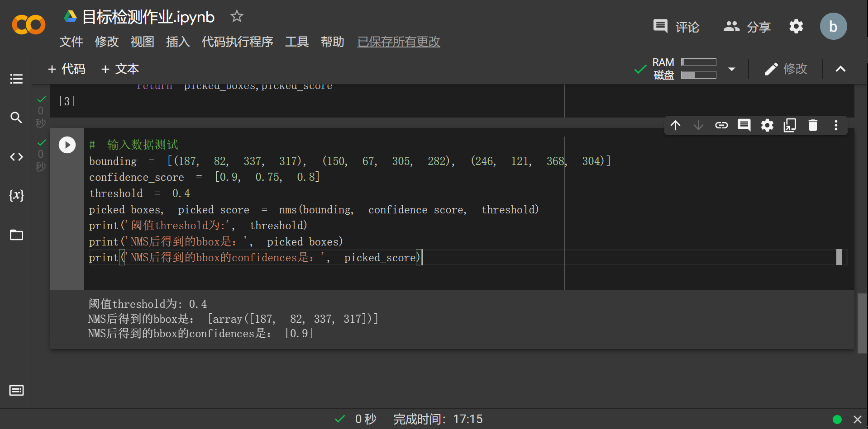This screenshot has width=868, height=429.
Task: Open notebook settings gear in header
Action: pyautogui.click(x=796, y=27)
